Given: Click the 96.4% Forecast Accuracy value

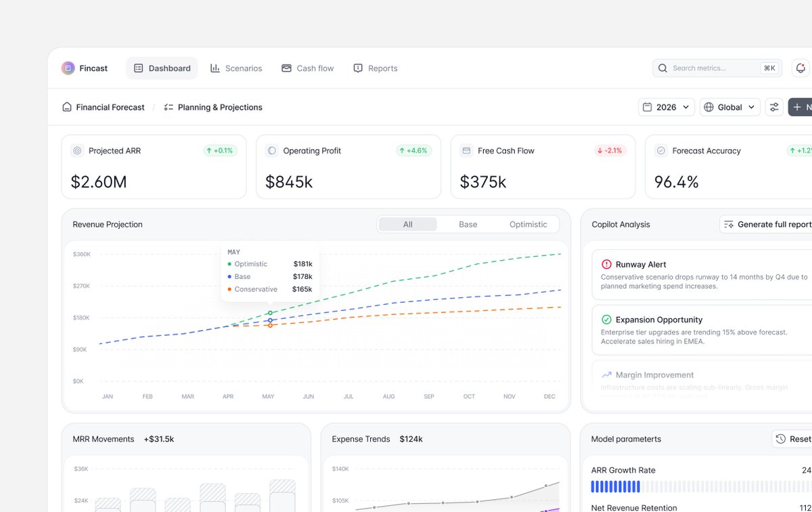Looking at the screenshot, I should coord(677,182).
